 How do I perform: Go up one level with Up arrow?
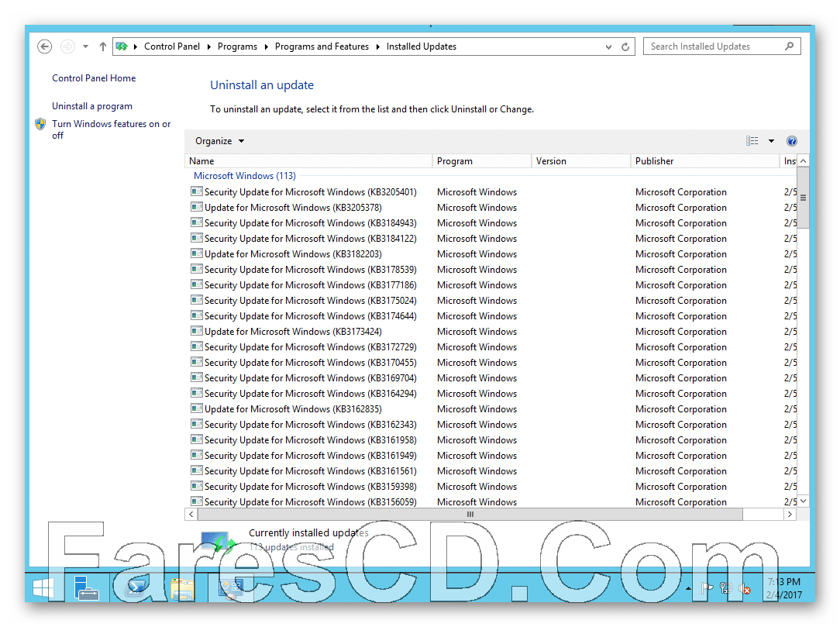click(x=103, y=47)
